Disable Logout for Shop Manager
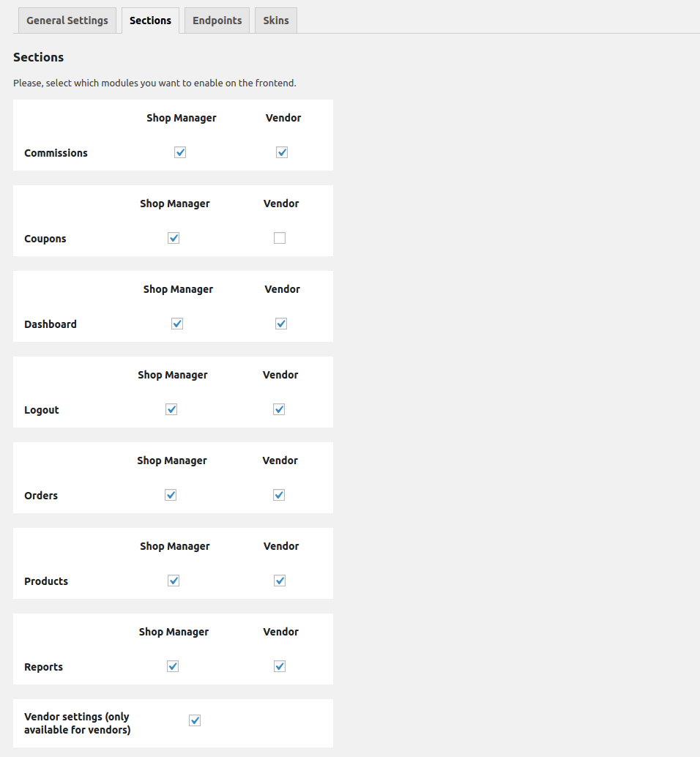 (171, 409)
